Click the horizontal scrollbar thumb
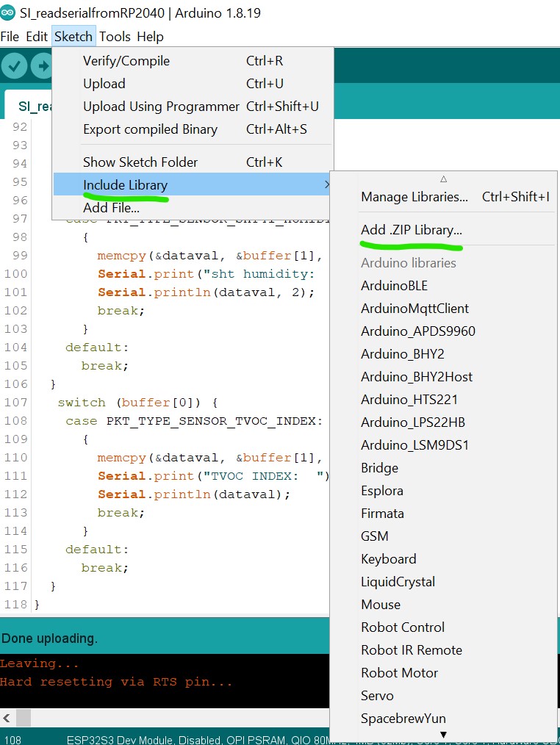The image size is (560, 745). (x=24, y=717)
